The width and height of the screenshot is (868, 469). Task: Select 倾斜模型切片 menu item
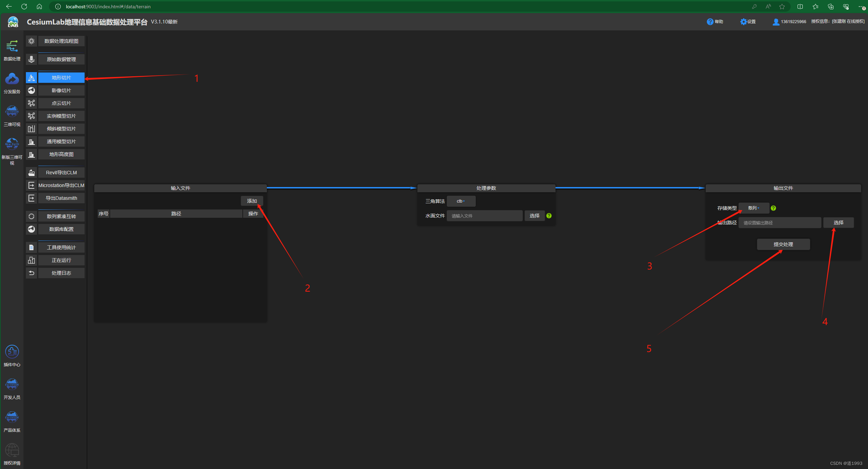coord(61,129)
